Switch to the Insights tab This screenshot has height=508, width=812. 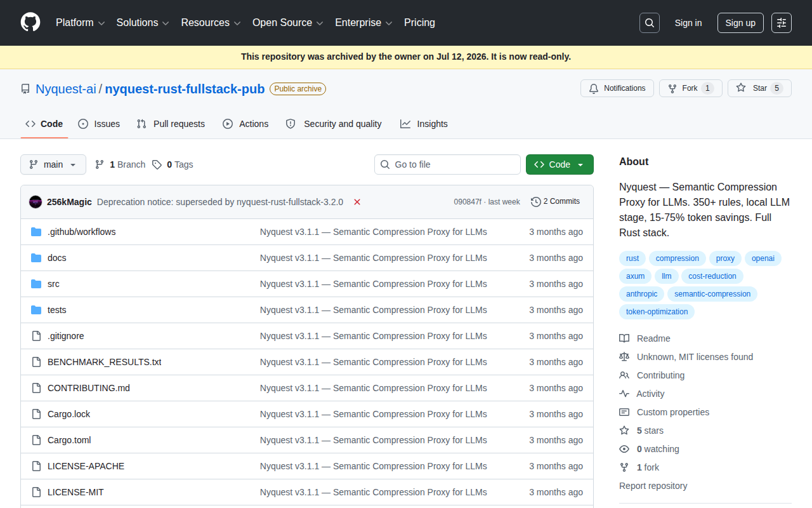tap(424, 124)
